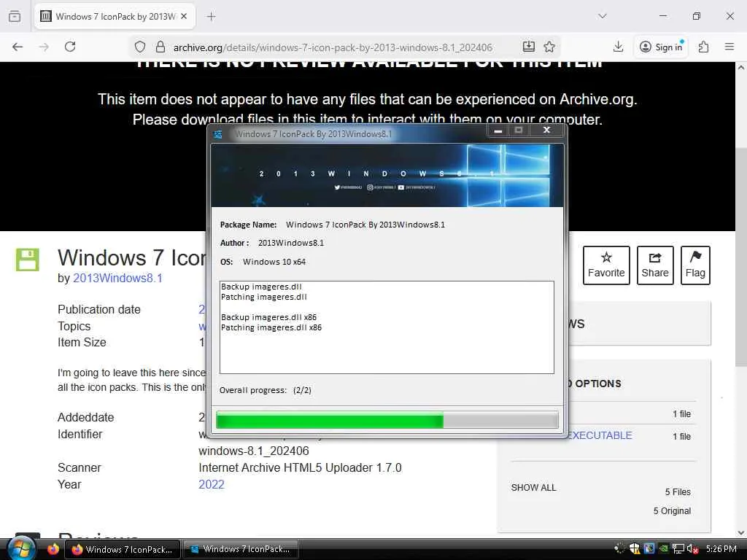Screen dimensions: 747x560
Task: Click the scrollbar down arrow
Action: pyautogui.click(x=741, y=532)
